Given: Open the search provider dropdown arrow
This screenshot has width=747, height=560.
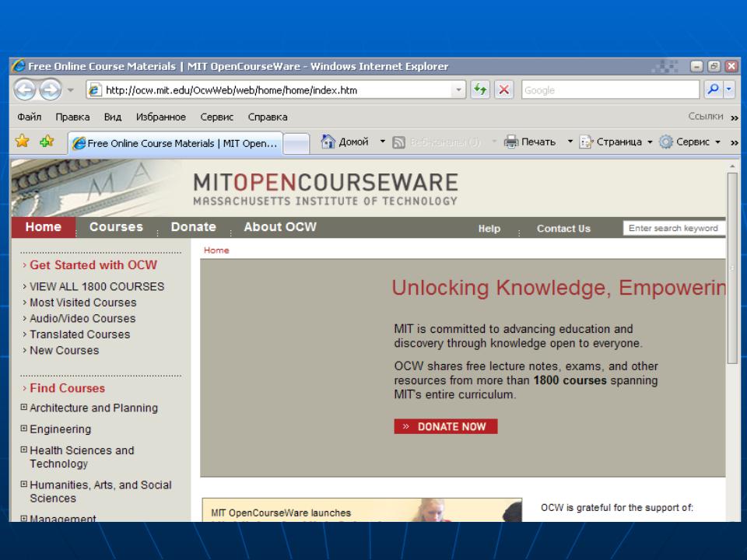Looking at the screenshot, I should [729, 89].
